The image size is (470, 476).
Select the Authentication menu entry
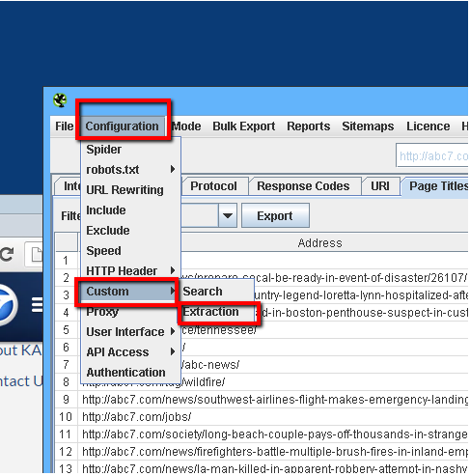pyautogui.click(x=130, y=373)
